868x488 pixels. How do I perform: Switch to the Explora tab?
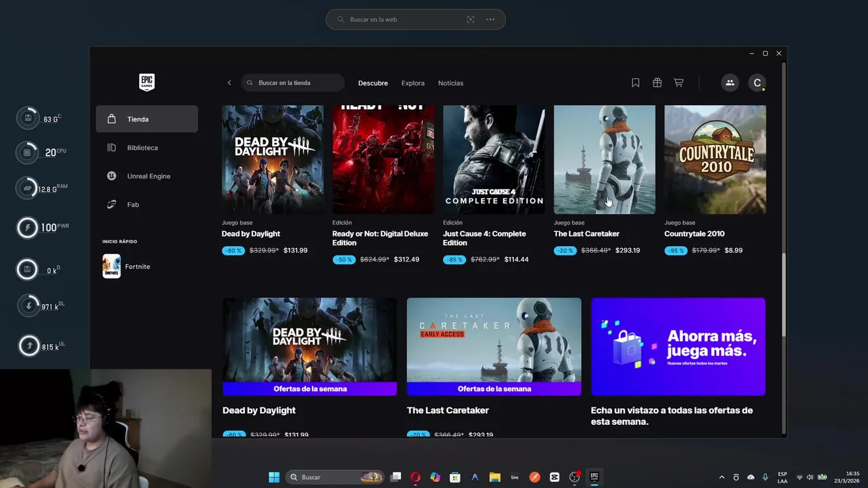[413, 83]
